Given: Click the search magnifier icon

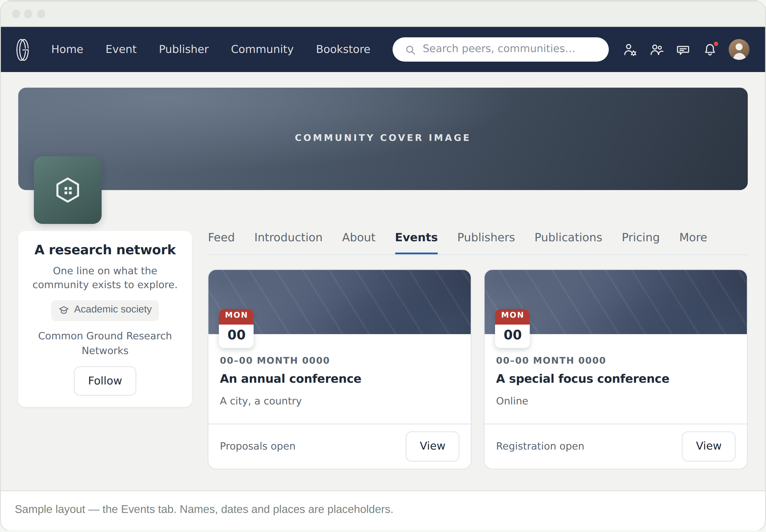Looking at the screenshot, I should point(410,50).
